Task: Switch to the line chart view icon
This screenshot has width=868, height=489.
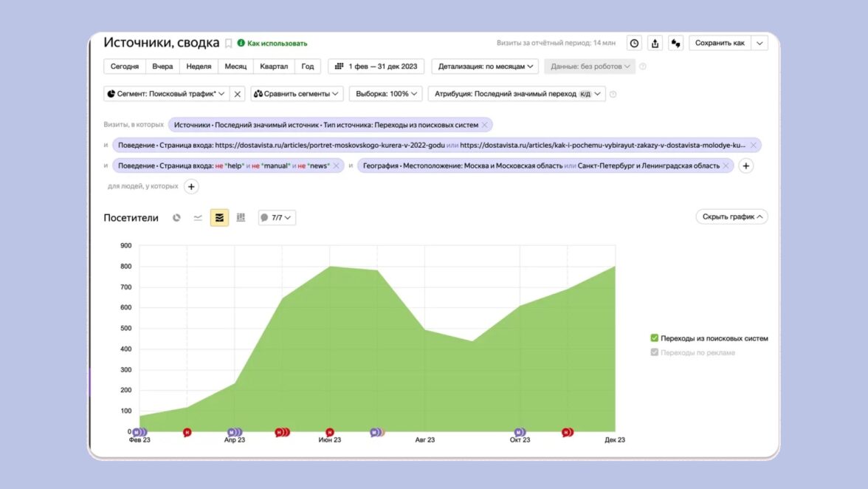Action: click(x=198, y=218)
